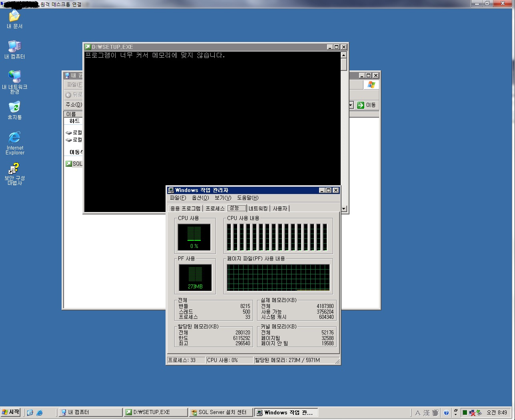Click the 漢 Hanja conversion icon
The height and width of the screenshot is (420, 515).
(426, 413)
